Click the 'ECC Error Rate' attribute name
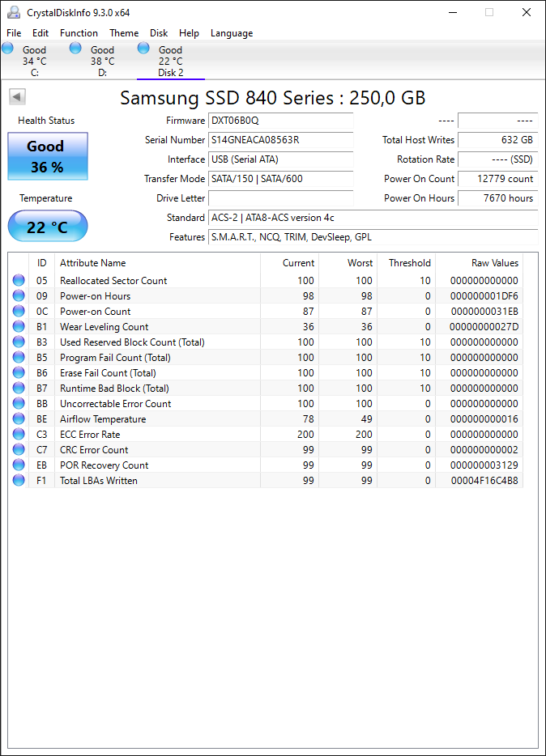Screen dimensions: 546x756 point(90,435)
